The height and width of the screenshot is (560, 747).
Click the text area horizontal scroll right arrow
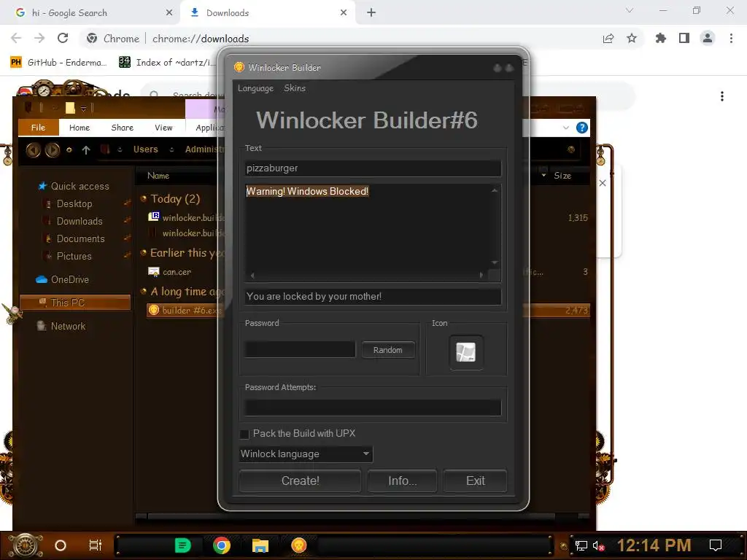click(481, 275)
